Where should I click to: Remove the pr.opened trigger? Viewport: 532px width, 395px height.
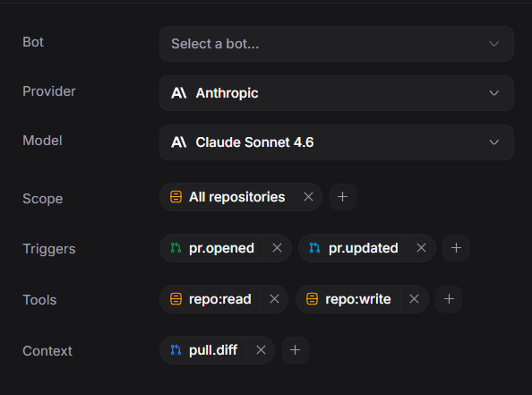pos(278,248)
